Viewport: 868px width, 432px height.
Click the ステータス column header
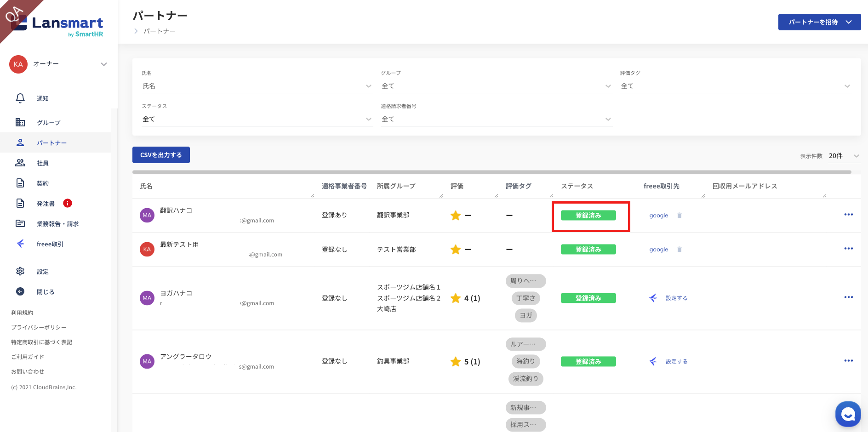click(x=577, y=186)
